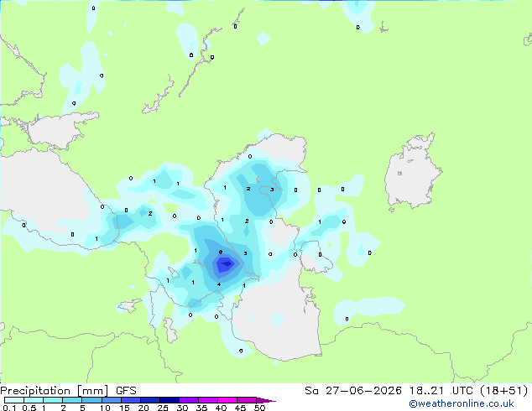Click the '18..21 UTC' time text

(x=441, y=391)
